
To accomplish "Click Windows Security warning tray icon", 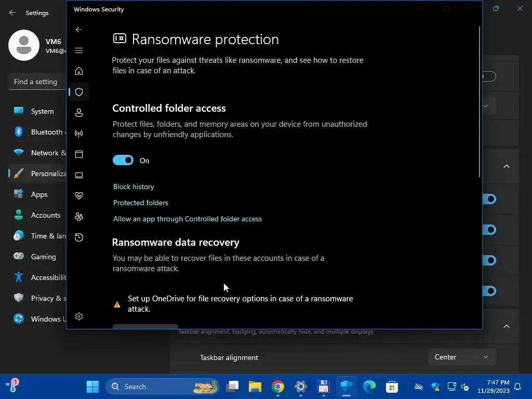I will pyautogui.click(x=436, y=387).
